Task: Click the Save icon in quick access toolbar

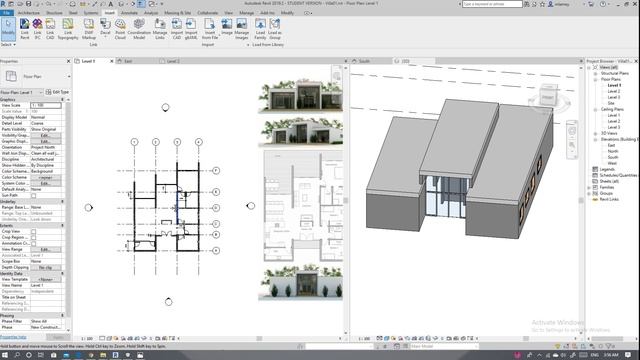Action: [29, 4]
